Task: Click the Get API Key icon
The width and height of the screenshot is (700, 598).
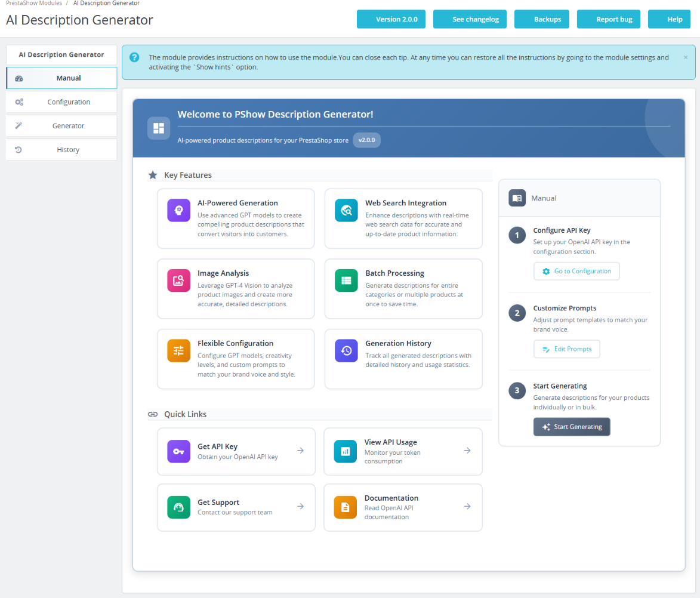Action: point(178,451)
